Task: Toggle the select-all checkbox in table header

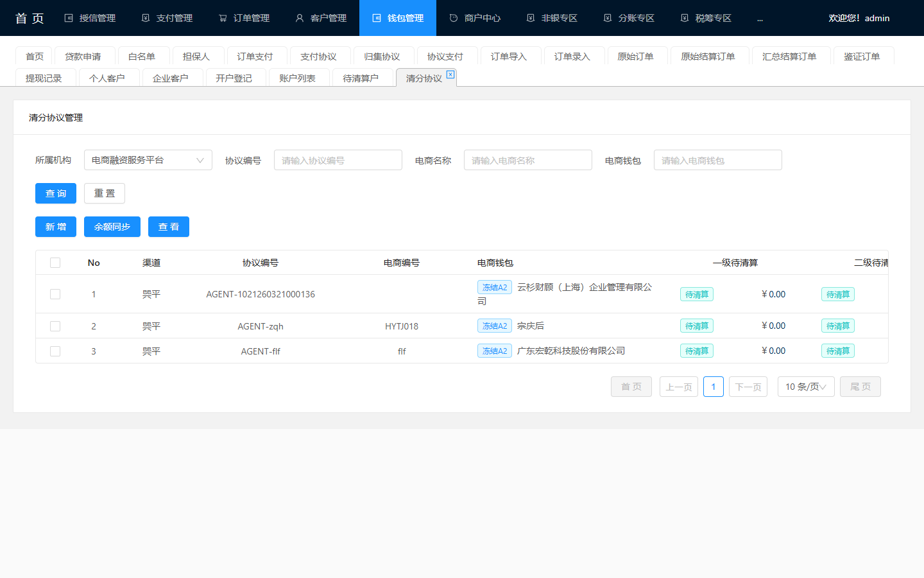Action: pyautogui.click(x=55, y=263)
